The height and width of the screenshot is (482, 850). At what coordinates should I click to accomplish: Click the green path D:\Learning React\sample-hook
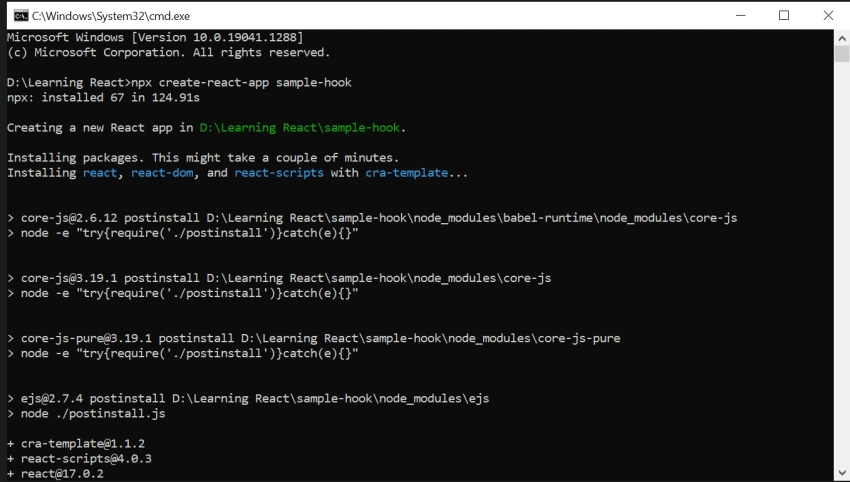coord(300,128)
